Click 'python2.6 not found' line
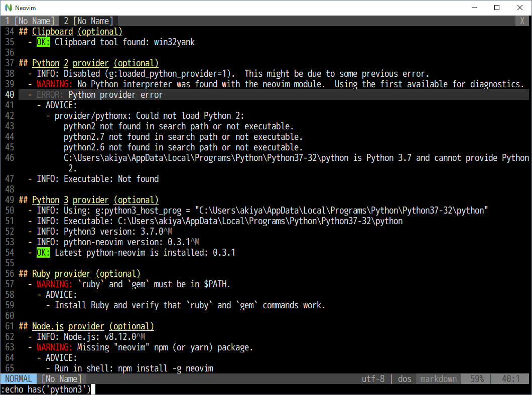Image resolution: width=532 pixels, height=395 pixels. pyautogui.click(x=183, y=147)
